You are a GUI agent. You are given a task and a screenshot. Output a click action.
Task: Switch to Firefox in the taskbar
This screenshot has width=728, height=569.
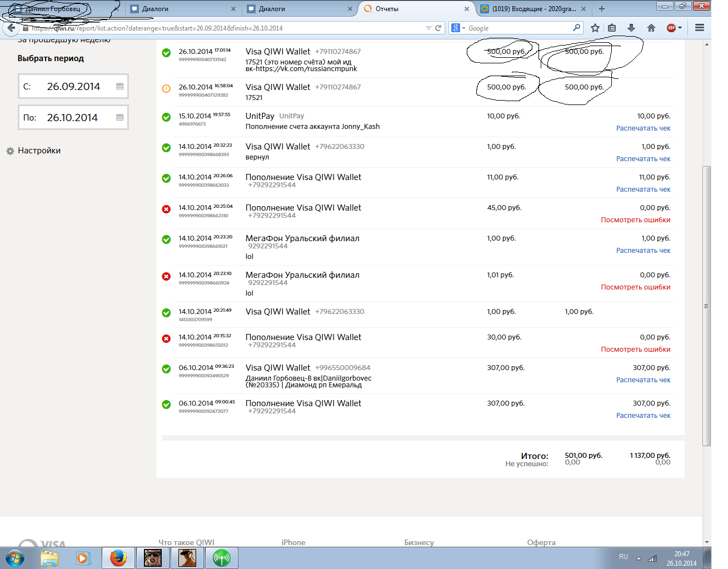point(118,558)
